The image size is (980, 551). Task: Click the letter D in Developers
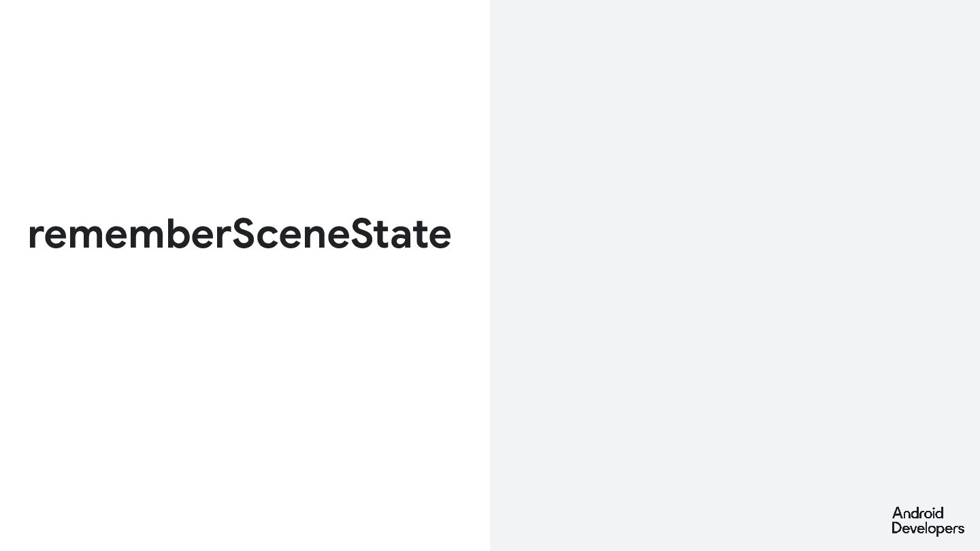897,528
